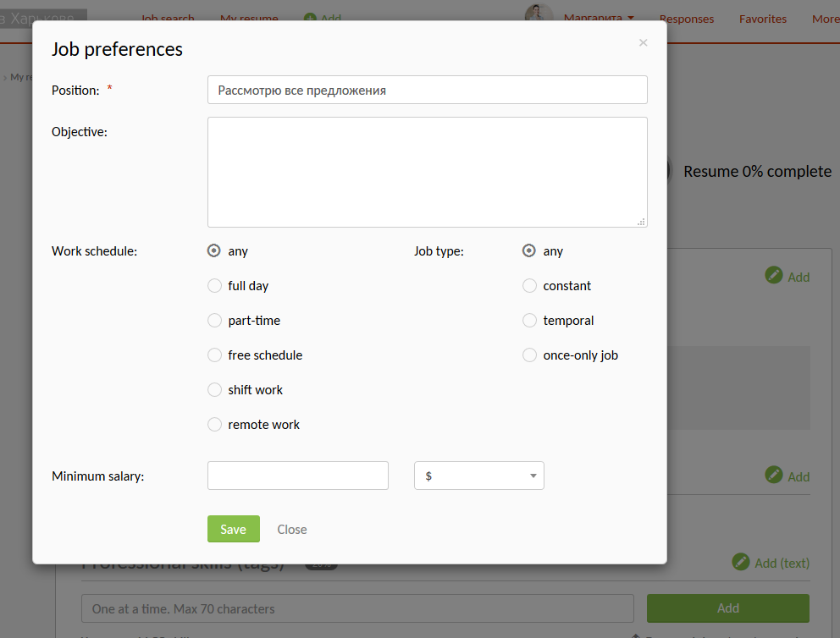
Task: Close the Job preferences dialog with X
Action: (x=643, y=43)
